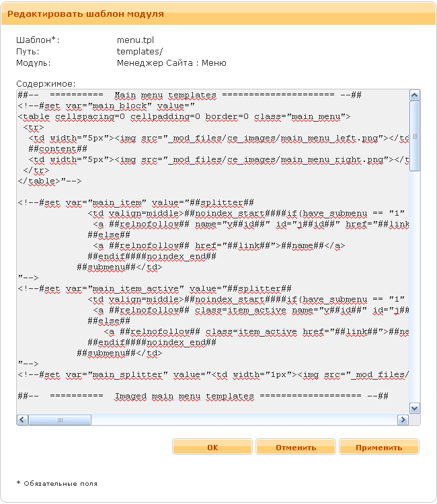437x504 pixels.
Task: Click the horizontal scrollbar thumb
Action: (x=59, y=419)
